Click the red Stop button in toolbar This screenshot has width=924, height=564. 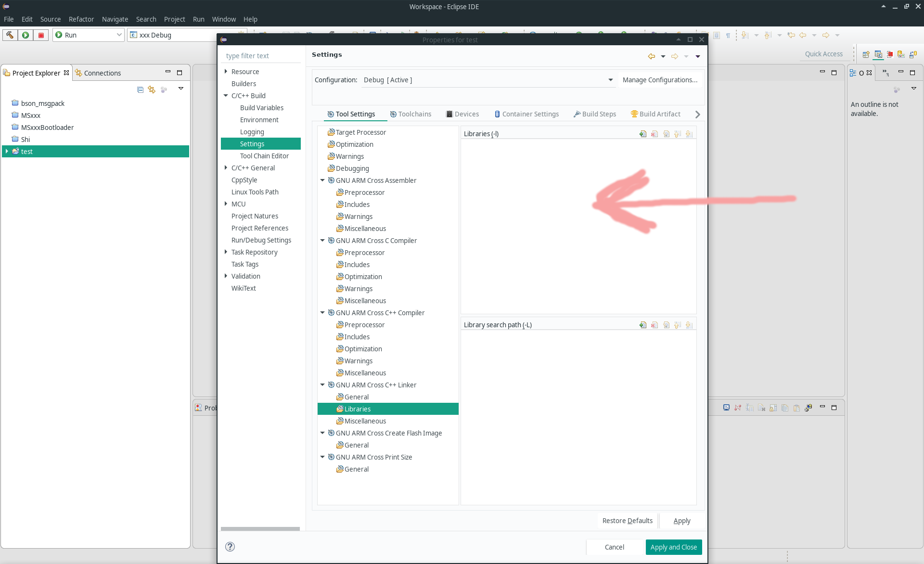coord(41,35)
